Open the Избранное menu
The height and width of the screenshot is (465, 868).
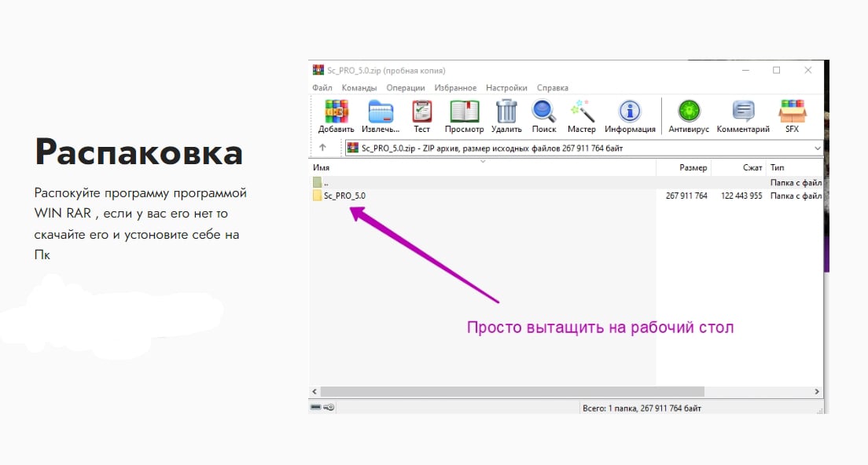tap(455, 88)
